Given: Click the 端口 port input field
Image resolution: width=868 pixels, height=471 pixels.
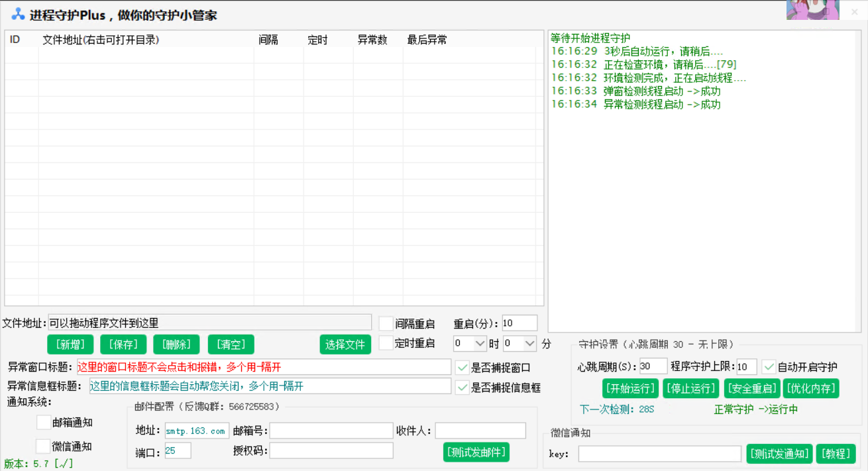Looking at the screenshot, I should [x=178, y=450].
